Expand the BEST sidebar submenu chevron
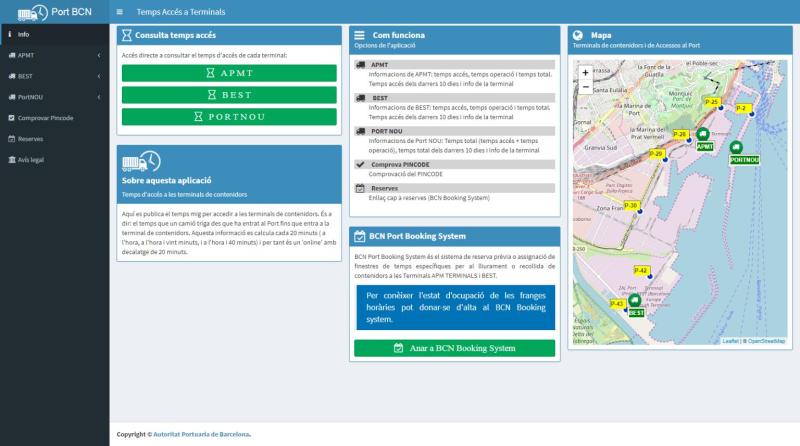800x446 pixels. [99, 76]
